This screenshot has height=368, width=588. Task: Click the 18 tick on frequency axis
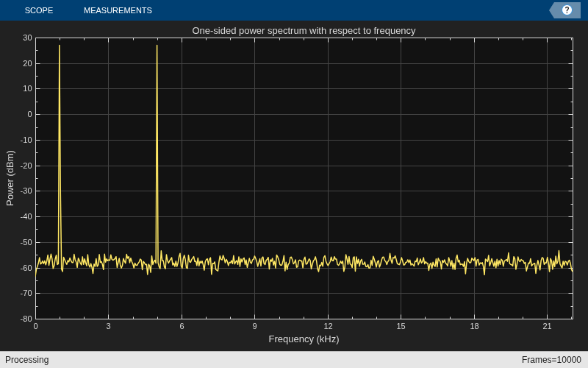(x=474, y=326)
